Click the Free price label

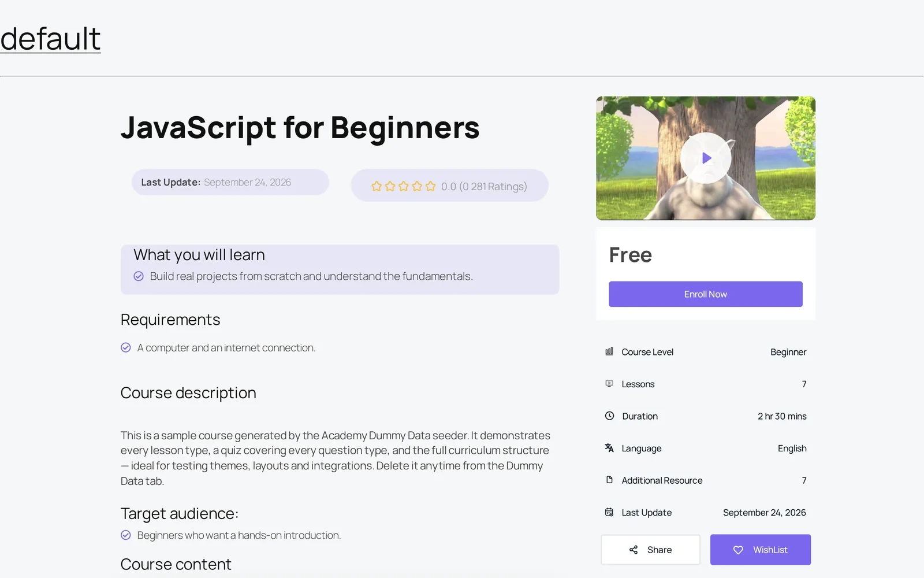click(630, 255)
